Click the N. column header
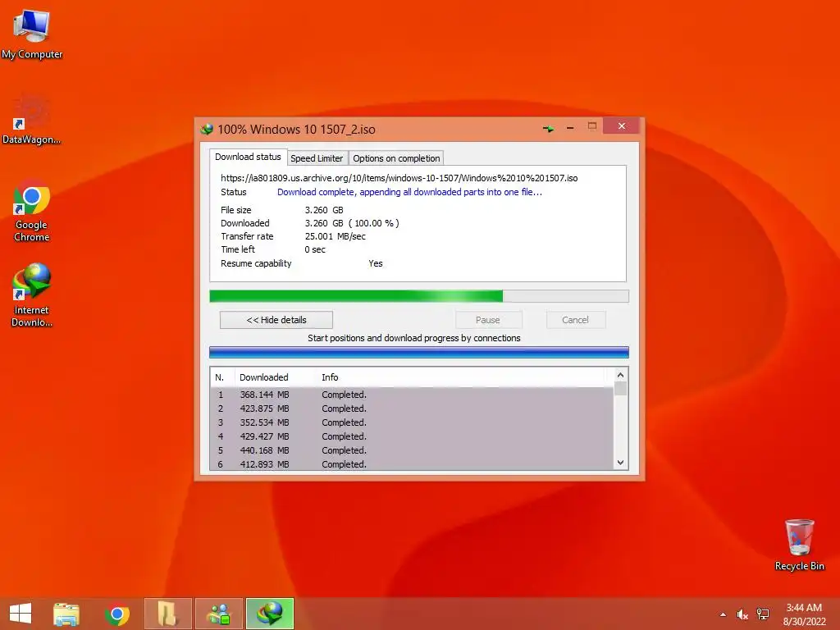Screen dimensions: 840x630 tap(222, 377)
